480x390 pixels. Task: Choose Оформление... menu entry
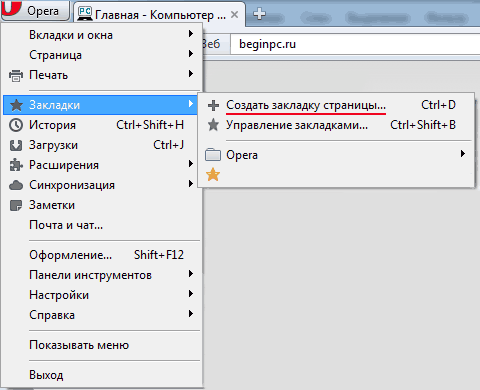point(102,255)
